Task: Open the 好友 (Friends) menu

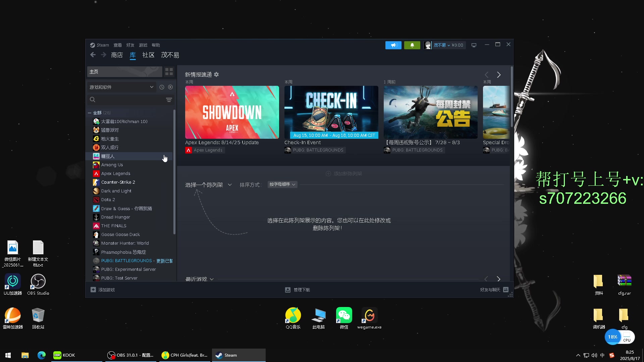Action: tap(130, 45)
